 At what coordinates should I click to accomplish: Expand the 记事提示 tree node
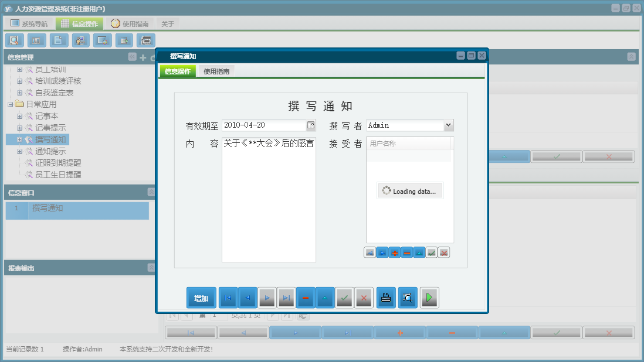click(x=20, y=128)
